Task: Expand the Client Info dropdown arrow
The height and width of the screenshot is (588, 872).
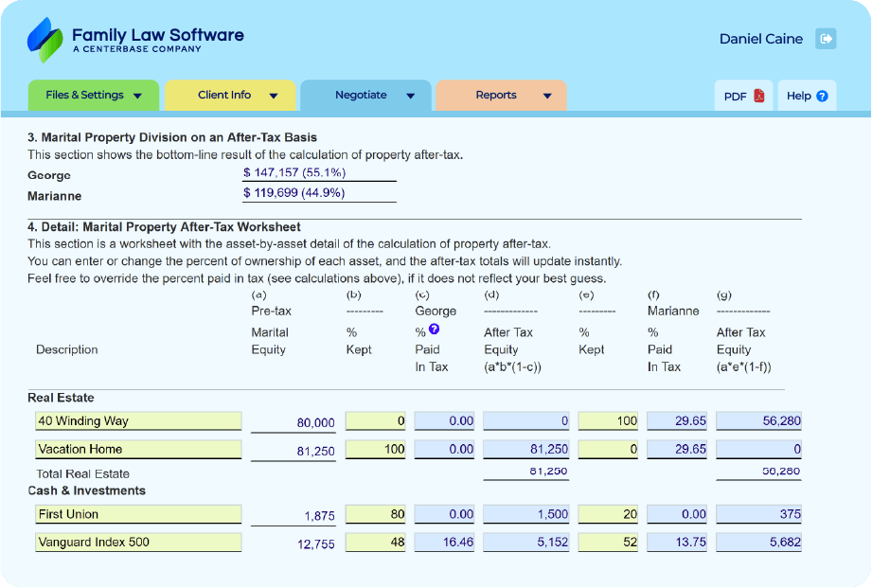Action: pos(274,96)
